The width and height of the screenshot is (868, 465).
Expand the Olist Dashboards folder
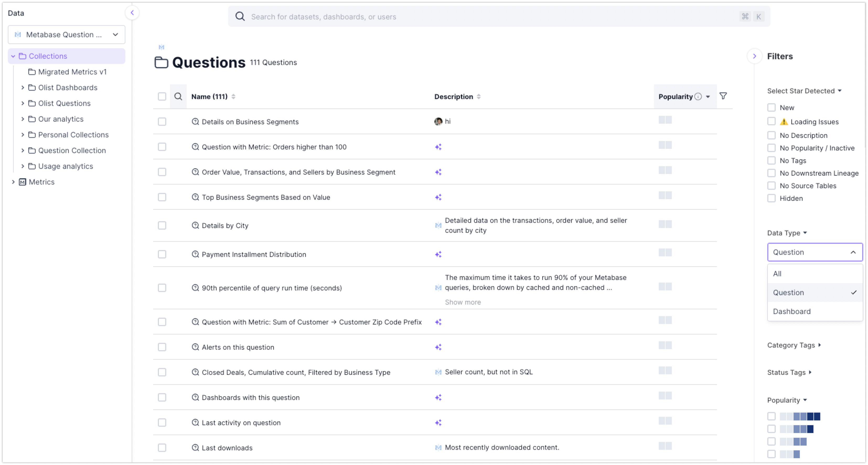23,88
